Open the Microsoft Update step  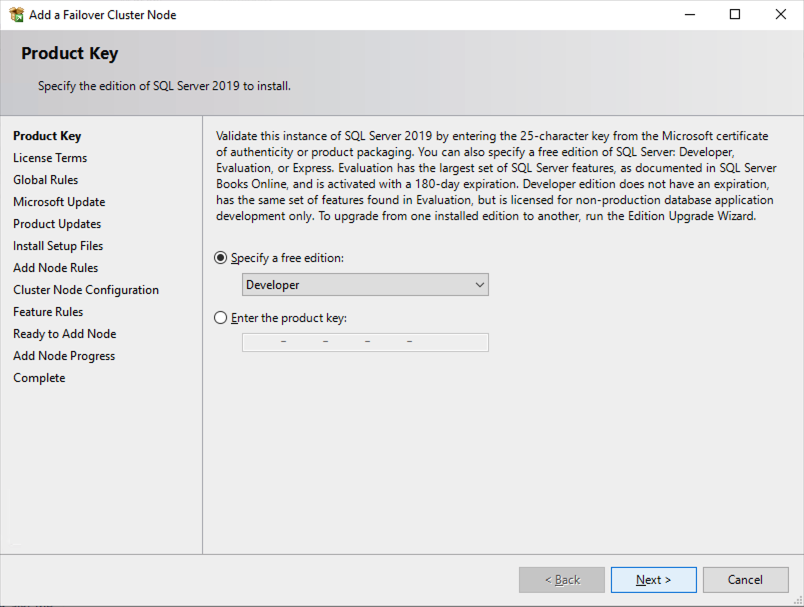pyautogui.click(x=59, y=202)
